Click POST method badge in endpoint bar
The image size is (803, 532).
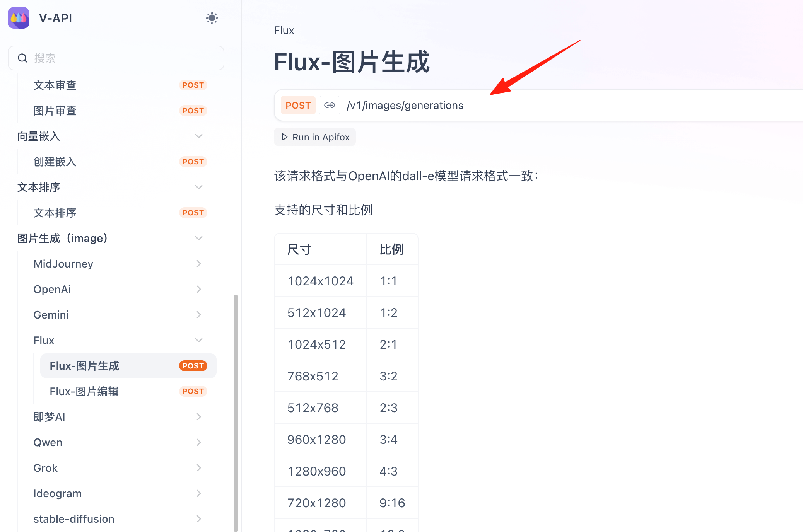[298, 105]
